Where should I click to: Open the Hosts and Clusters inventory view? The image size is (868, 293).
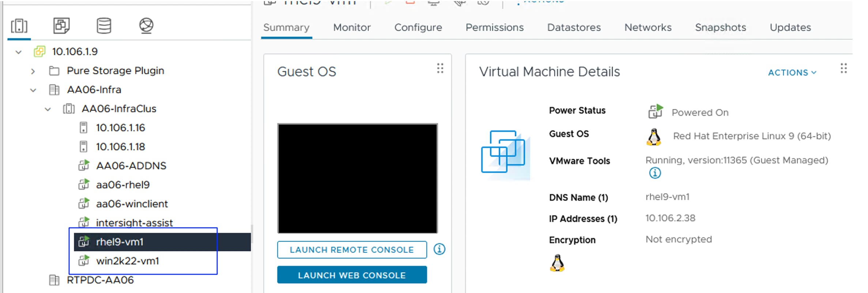point(19,26)
